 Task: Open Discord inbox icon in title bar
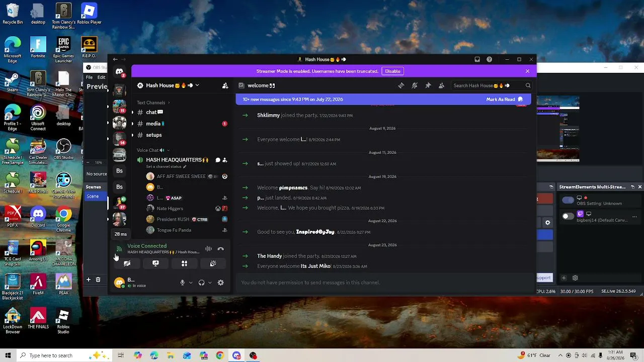(477, 59)
